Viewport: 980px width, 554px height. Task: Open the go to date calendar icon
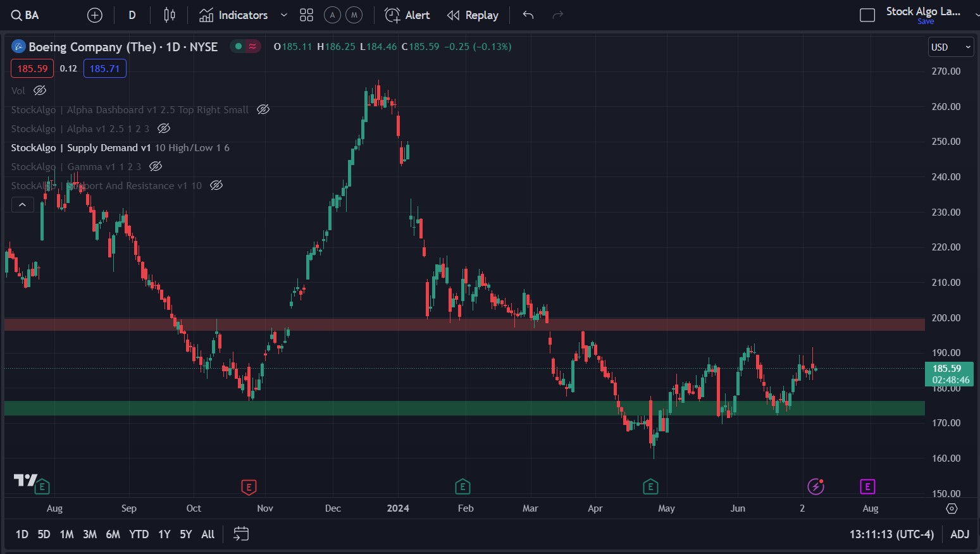pyautogui.click(x=241, y=534)
